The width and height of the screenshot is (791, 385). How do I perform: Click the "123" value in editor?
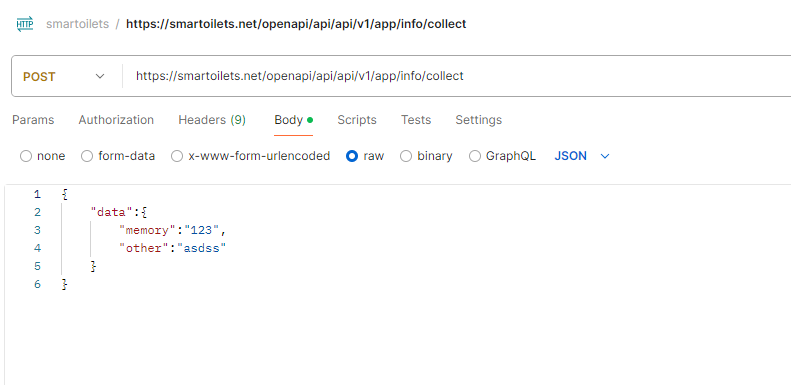[202, 230]
